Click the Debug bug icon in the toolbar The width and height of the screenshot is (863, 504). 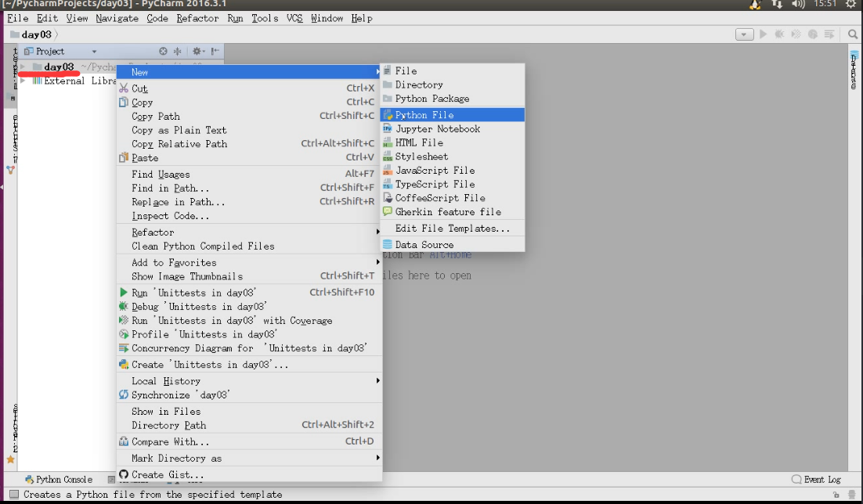779,34
